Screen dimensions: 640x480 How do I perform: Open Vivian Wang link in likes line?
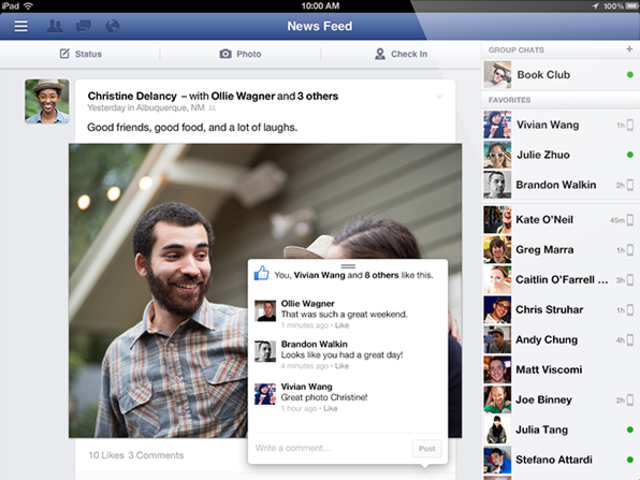[x=320, y=275]
